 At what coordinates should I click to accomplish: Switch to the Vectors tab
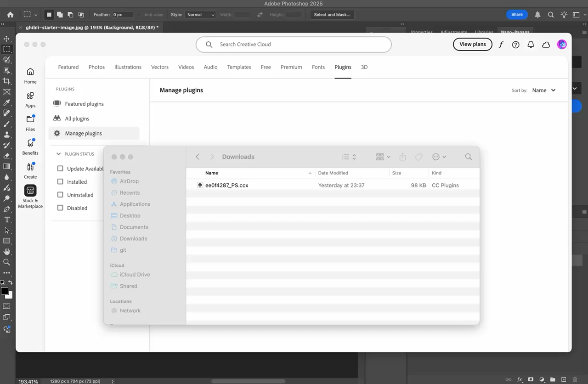tap(160, 67)
